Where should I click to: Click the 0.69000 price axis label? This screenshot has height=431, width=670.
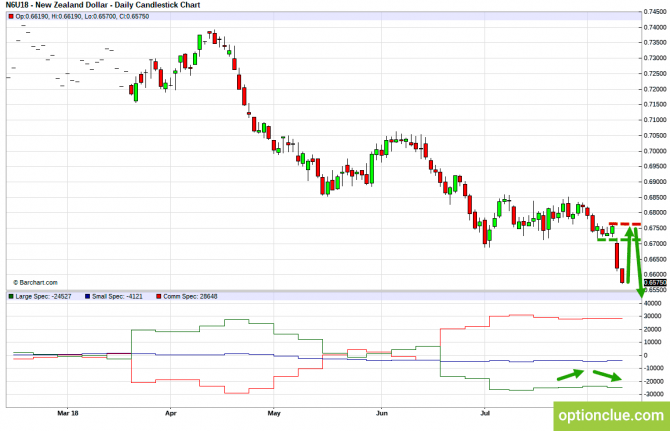[655, 182]
